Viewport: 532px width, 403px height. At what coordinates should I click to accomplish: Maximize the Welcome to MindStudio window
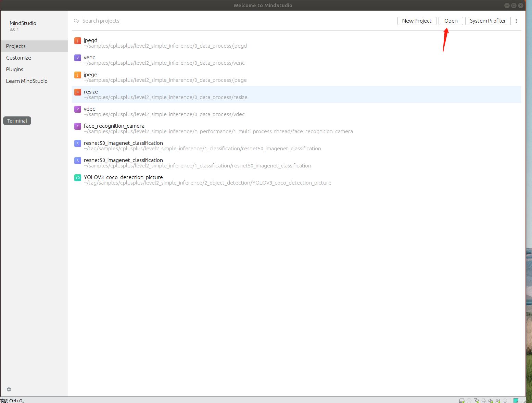coord(514,5)
